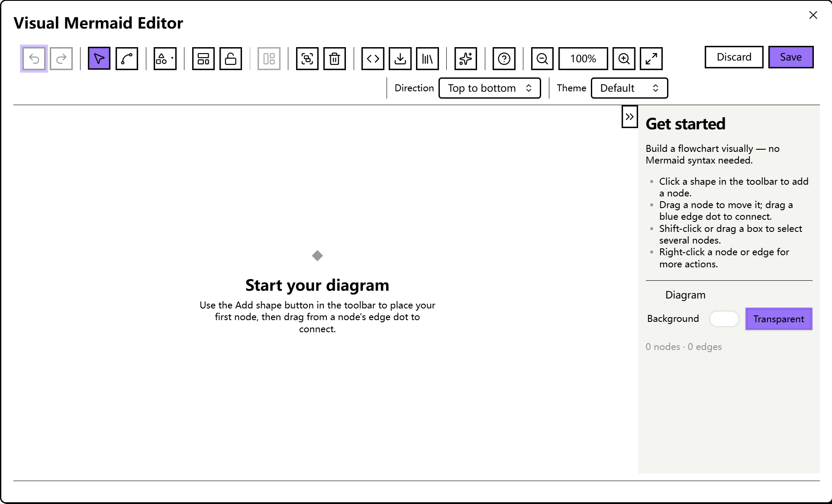Expand the Direction 'Top to bottom' dropdown
The height and width of the screenshot is (504, 832).
490,88
